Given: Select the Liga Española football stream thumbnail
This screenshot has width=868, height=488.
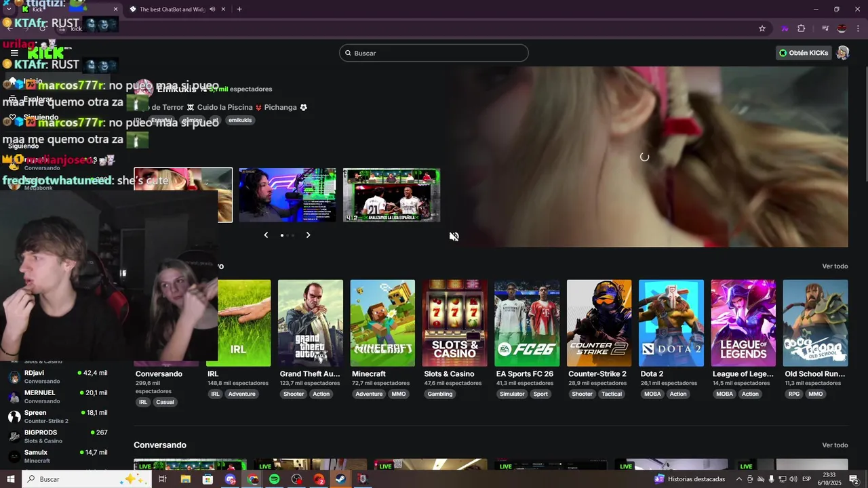Looking at the screenshot, I should point(392,195).
